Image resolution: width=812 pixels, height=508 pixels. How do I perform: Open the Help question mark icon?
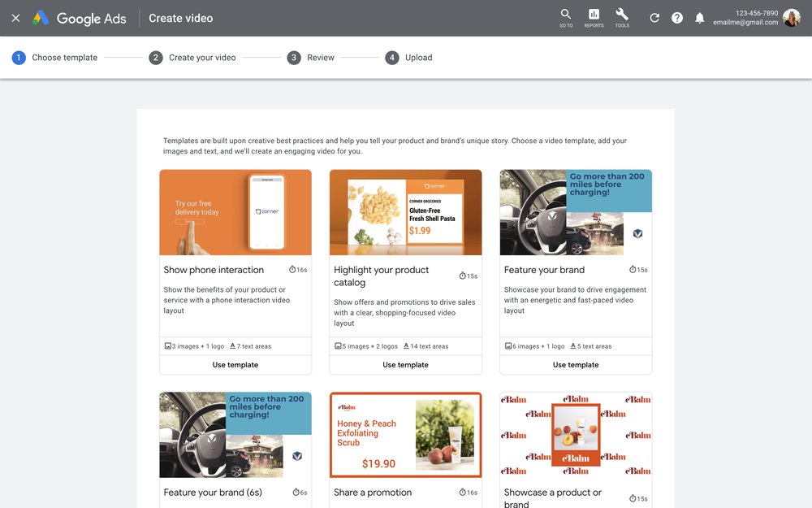(x=676, y=17)
